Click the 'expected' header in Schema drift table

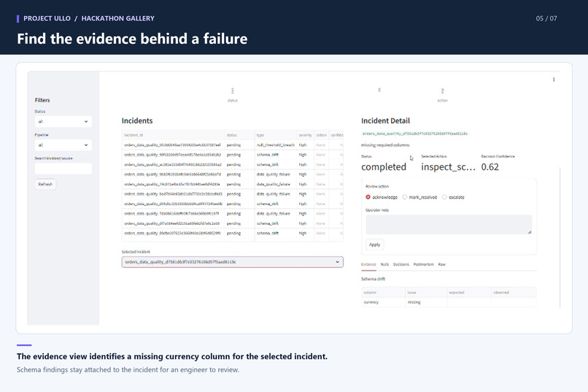[x=469, y=292]
